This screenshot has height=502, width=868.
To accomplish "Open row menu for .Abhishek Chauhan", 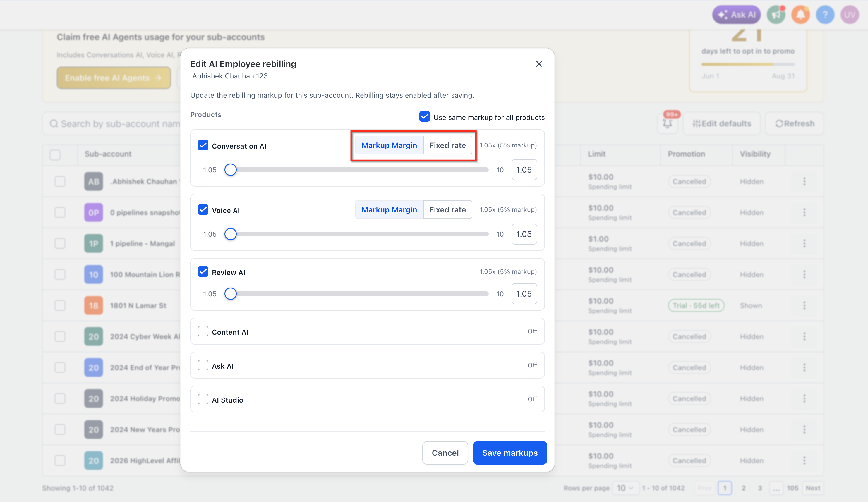I will [804, 181].
